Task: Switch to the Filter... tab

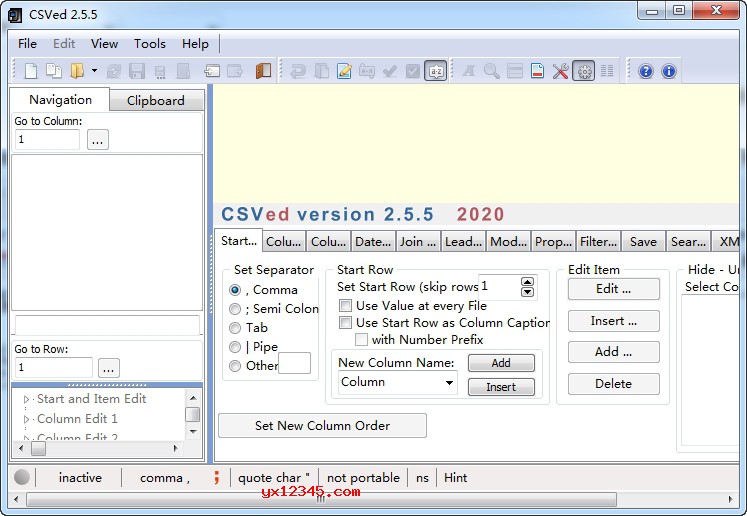Action: click(x=598, y=242)
